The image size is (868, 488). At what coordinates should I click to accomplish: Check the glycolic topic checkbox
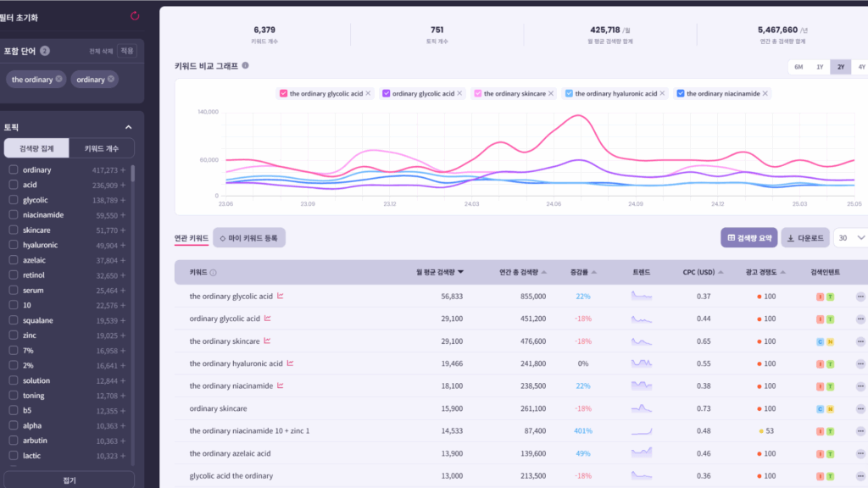pos(14,200)
